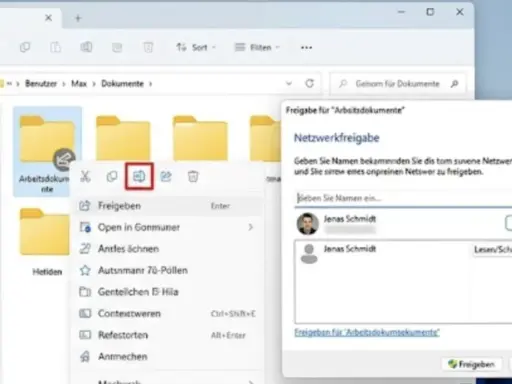Viewport: 512px width, 384px height.
Task: Click the Dokumente search field
Action: pyautogui.click(x=397, y=84)
